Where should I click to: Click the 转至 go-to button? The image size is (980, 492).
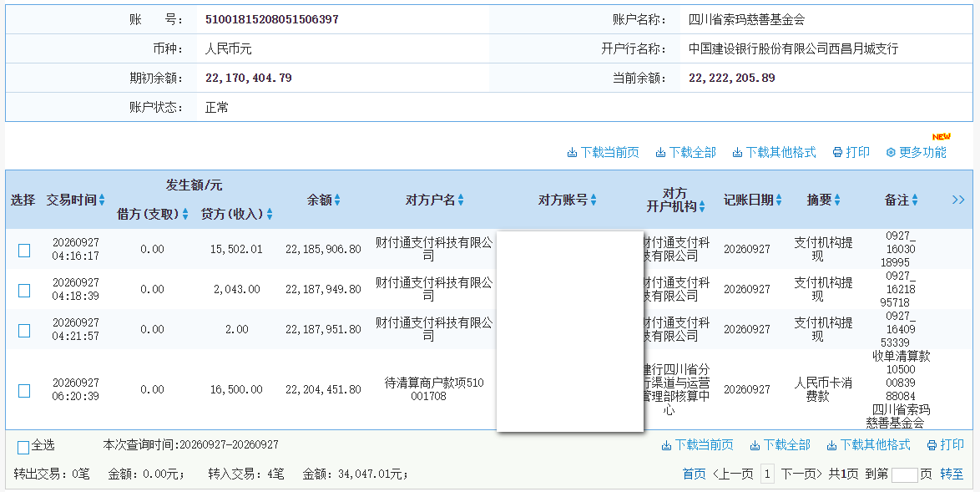click(952, 474)
